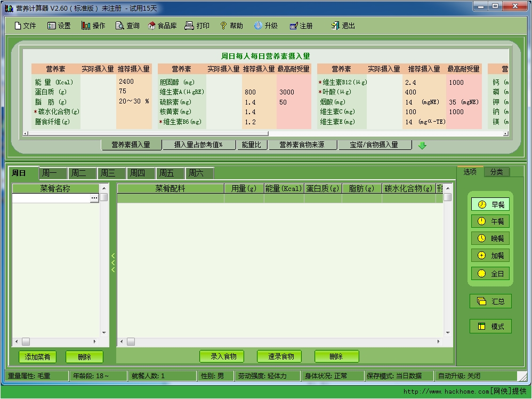Click the 打印 print toolbar icon
This screenshot has width=532, height=399.
coord(197,25)
